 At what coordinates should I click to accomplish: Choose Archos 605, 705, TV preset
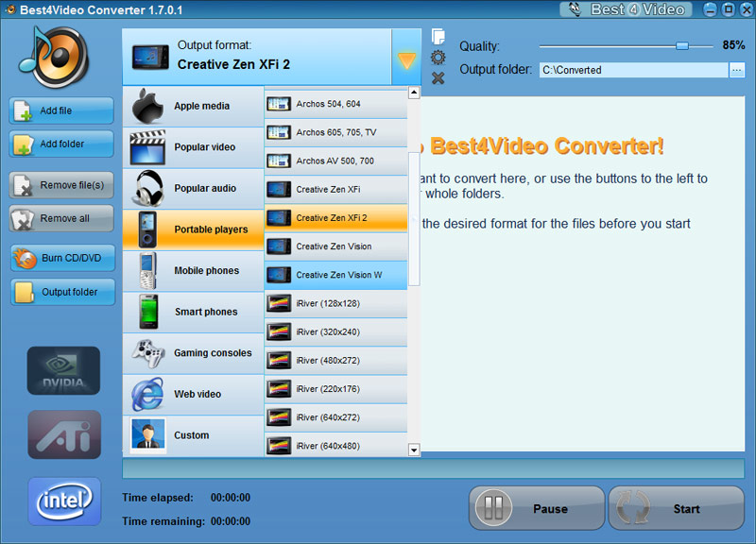coord(336,132)
